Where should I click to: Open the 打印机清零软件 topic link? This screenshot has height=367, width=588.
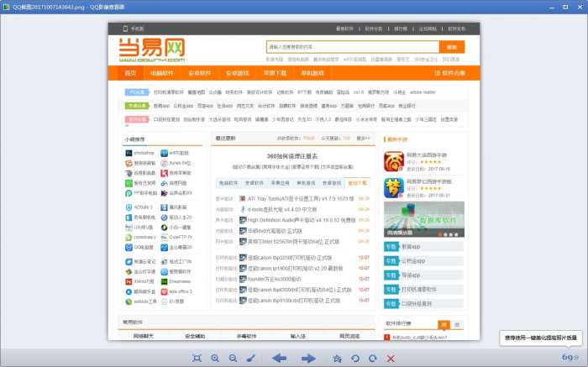pos(419,290)
